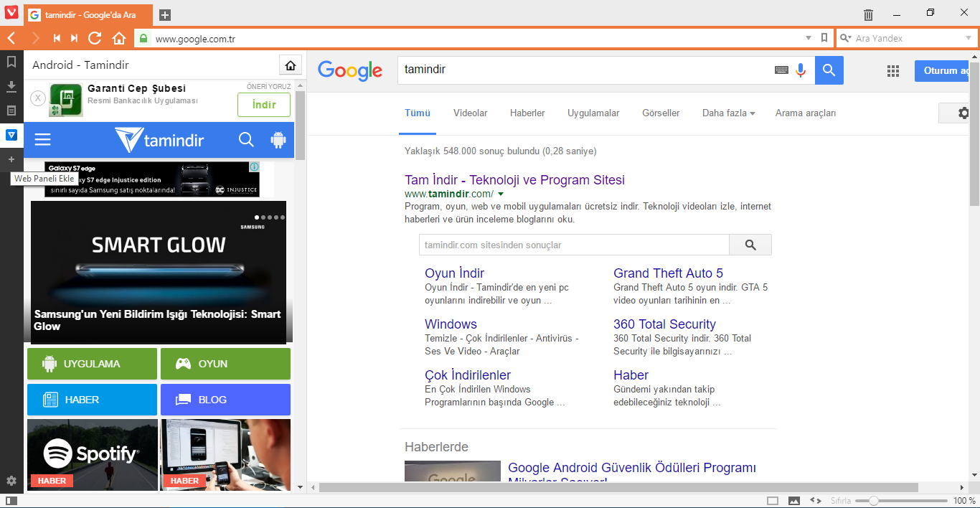
Task: Switch to the Haberler tab
Action: (x=527, y=113)
